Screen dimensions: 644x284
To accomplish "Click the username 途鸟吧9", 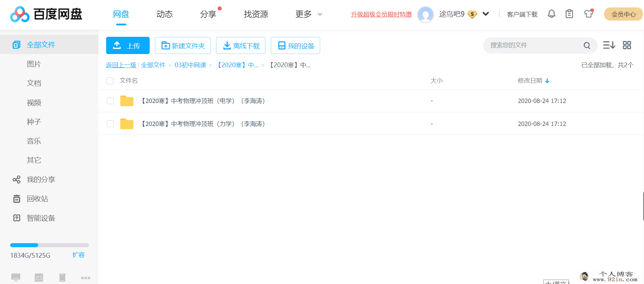I will (x=452, y=14).
